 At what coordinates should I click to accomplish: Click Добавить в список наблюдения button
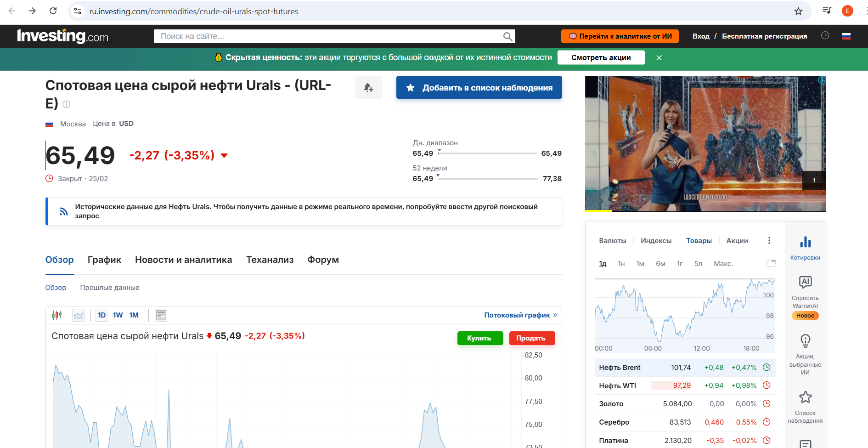(479, 87)
